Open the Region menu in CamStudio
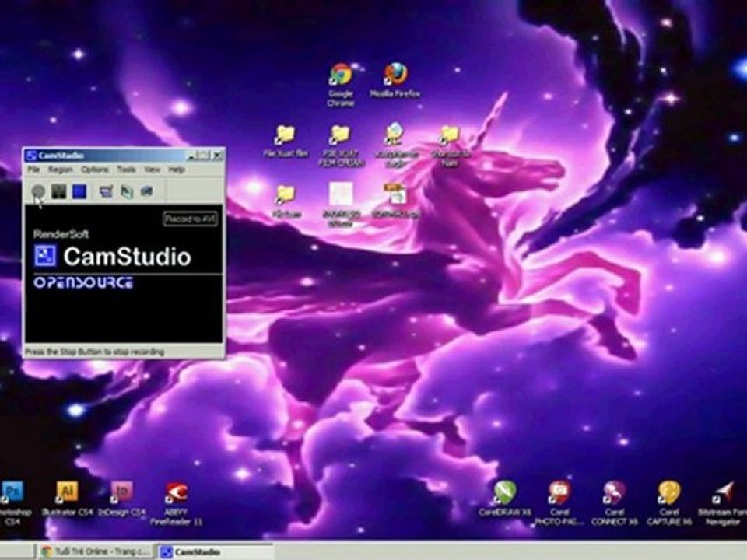The image size is (747, 560). [x=61, y=170]
